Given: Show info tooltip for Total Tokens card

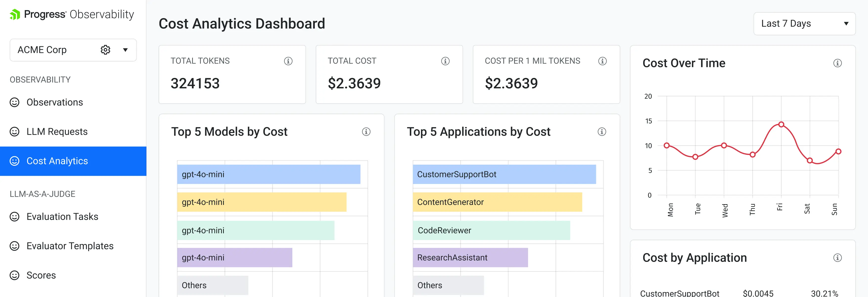Looking at the screenshot, I should pos(288,61).
